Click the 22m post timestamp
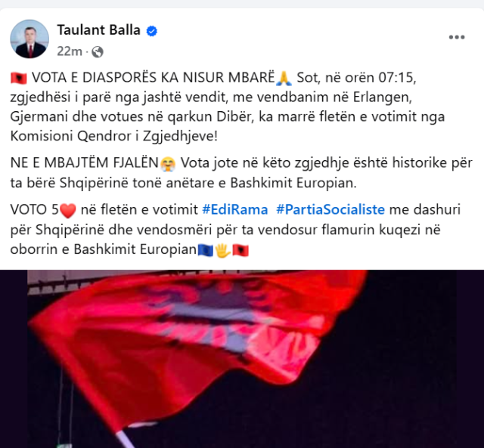Screen dimensions: 484x448 pos(70,51)
